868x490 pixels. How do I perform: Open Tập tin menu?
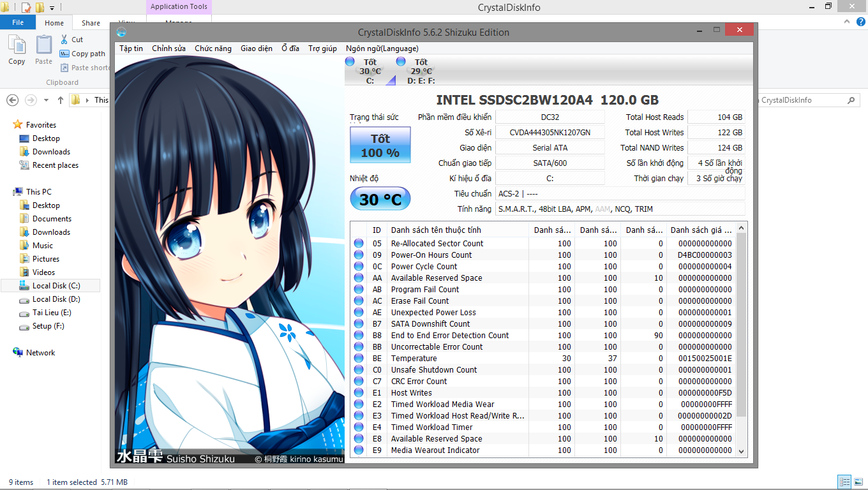pyautogui.click(x=131, y=48)
